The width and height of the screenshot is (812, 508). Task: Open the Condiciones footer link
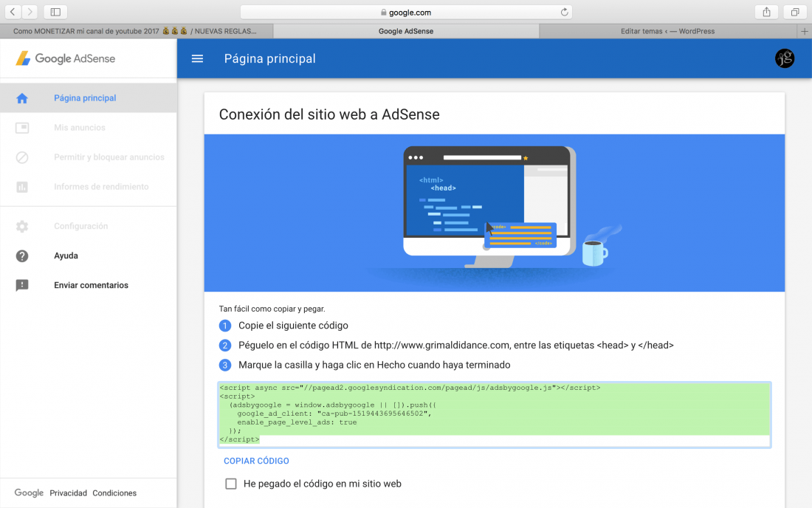tap(114, 493)
